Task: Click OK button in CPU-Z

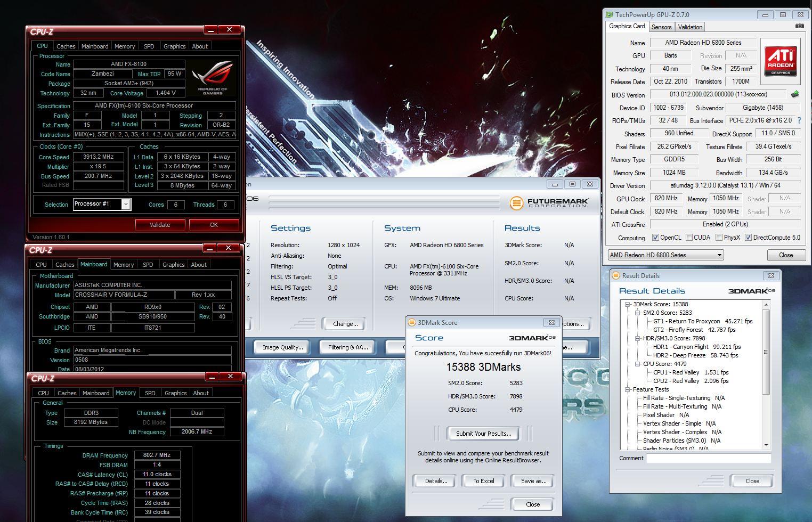Action: coord(214,225)
